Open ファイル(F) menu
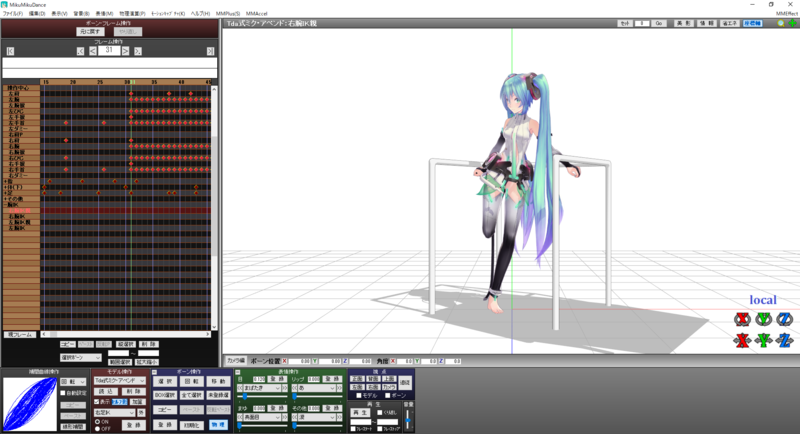 (x=13, y=14)
